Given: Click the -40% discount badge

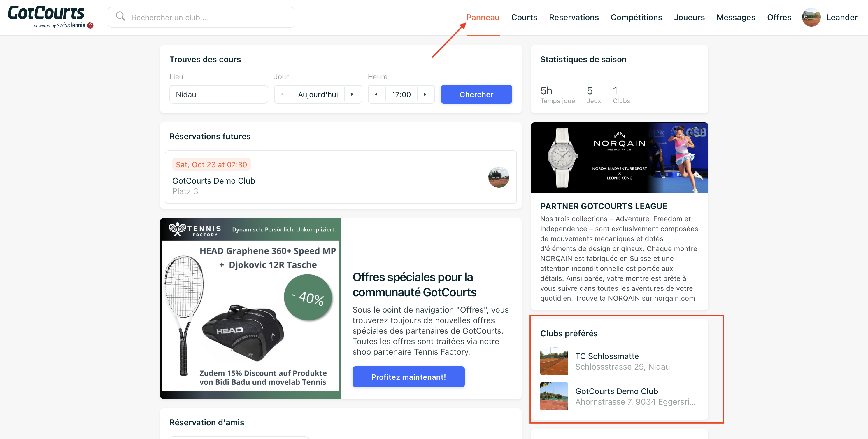Looking at the screenshot, I should (x=308, y=298).
